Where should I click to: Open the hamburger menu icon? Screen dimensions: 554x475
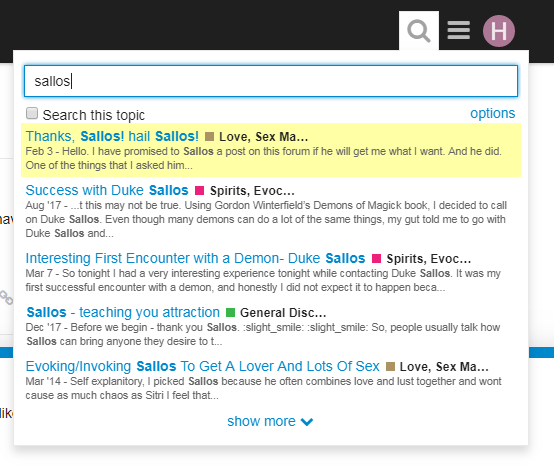click(459, 30)
